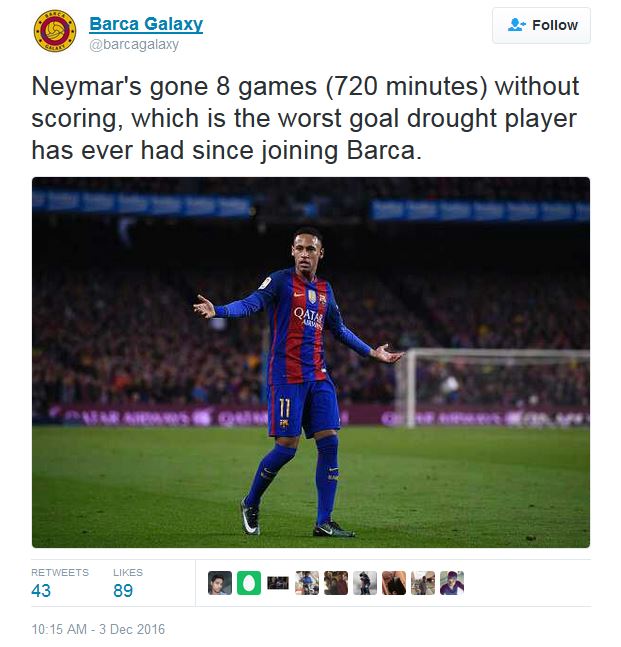Open the purple-tinted last liker avatar
The width and height of the screenshot is (621, 647).
tap(452, 583)
